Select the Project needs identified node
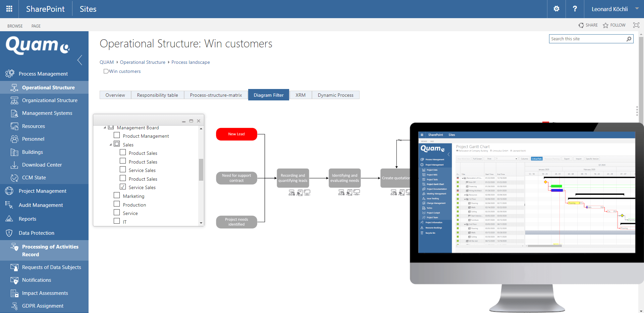 (x=236, y=222)
